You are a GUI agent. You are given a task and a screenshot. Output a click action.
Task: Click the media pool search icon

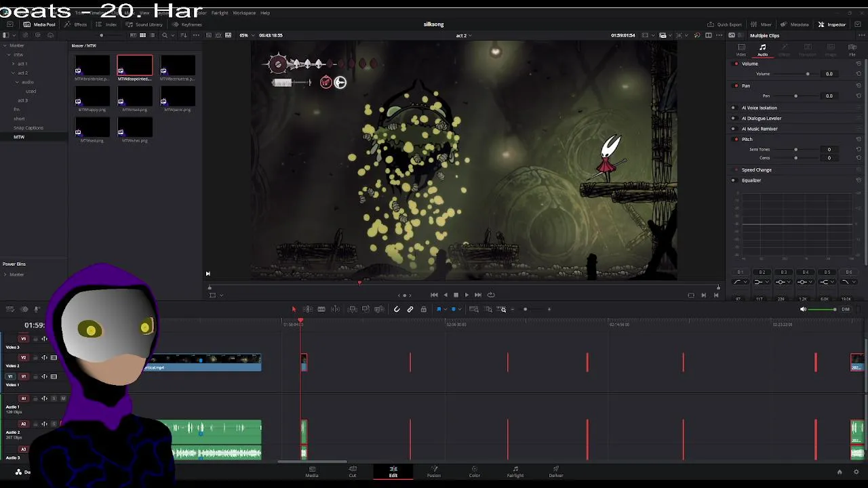[165, 35]
